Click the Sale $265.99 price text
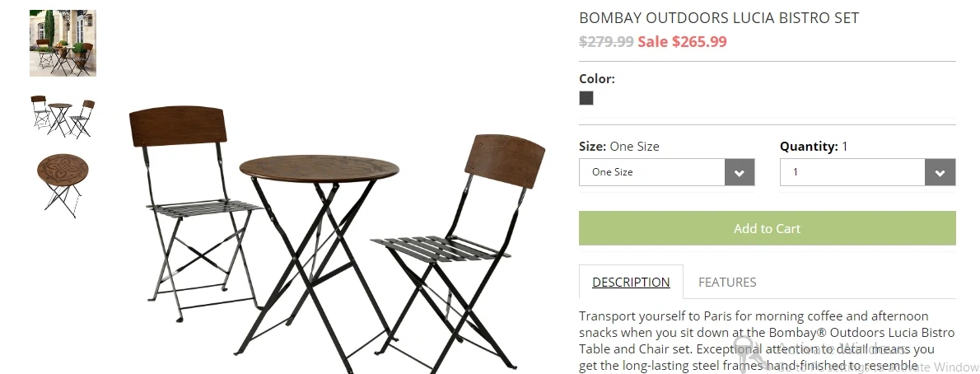 point(682,42)
